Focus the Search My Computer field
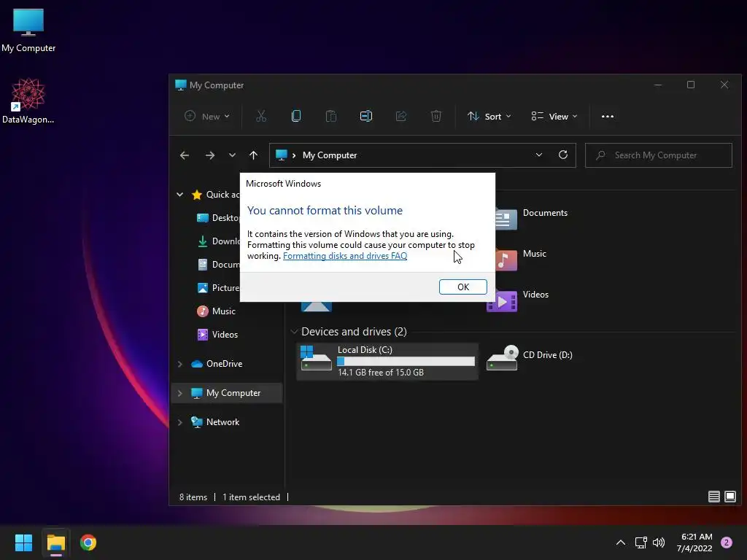Screen dimensions: 747x560 [x=659, y=155]
